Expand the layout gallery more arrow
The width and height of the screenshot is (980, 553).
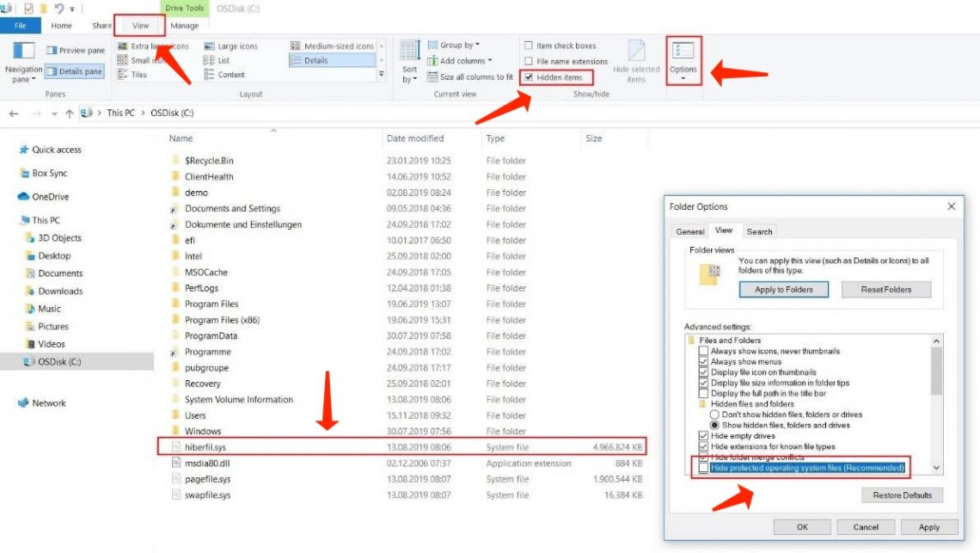pyautogui.click(x=382, y=75)
